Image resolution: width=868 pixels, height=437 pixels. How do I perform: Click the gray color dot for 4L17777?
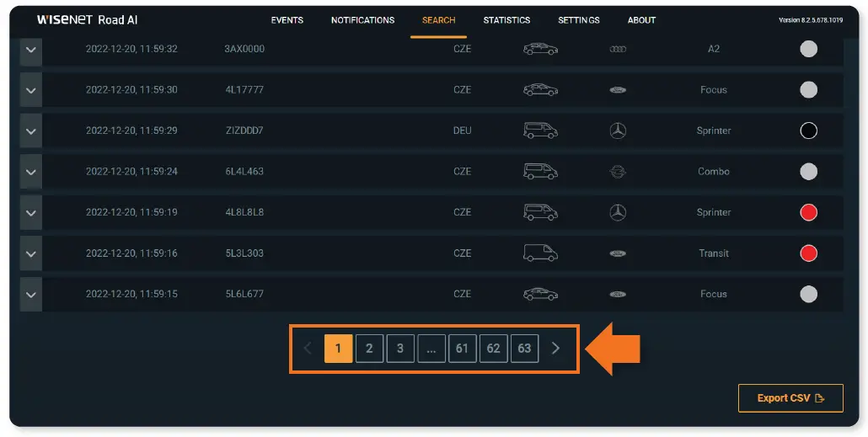click(809, 89)
